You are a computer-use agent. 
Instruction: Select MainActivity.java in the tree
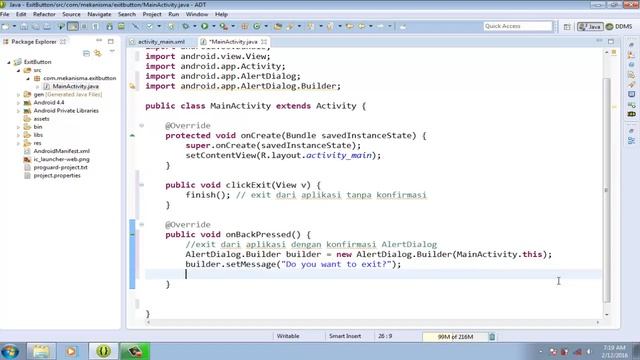[x=76, y=87]
